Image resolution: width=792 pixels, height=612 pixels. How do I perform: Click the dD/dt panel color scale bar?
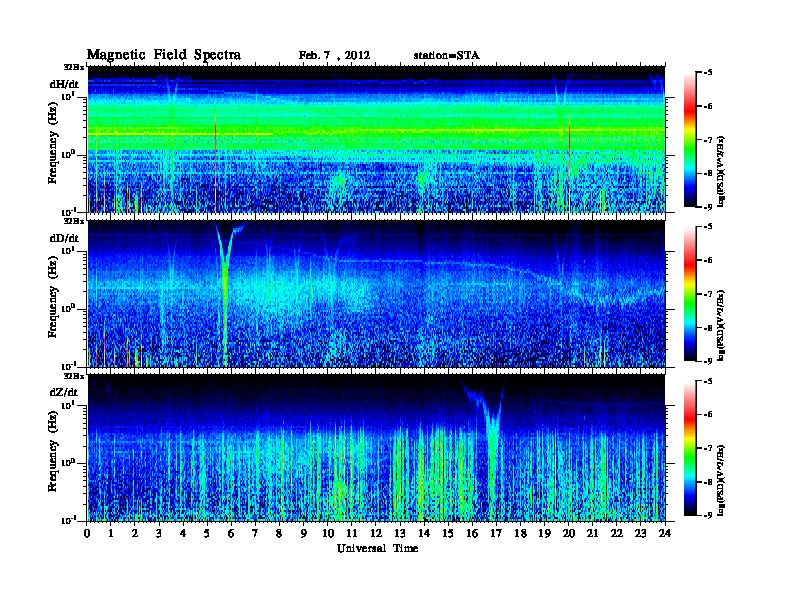click(x=690, y=293)
